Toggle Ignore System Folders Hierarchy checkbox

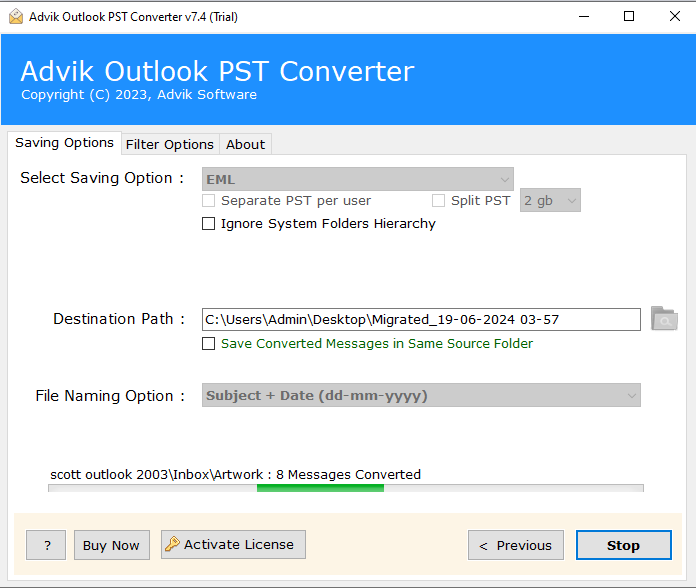point(209,223)
